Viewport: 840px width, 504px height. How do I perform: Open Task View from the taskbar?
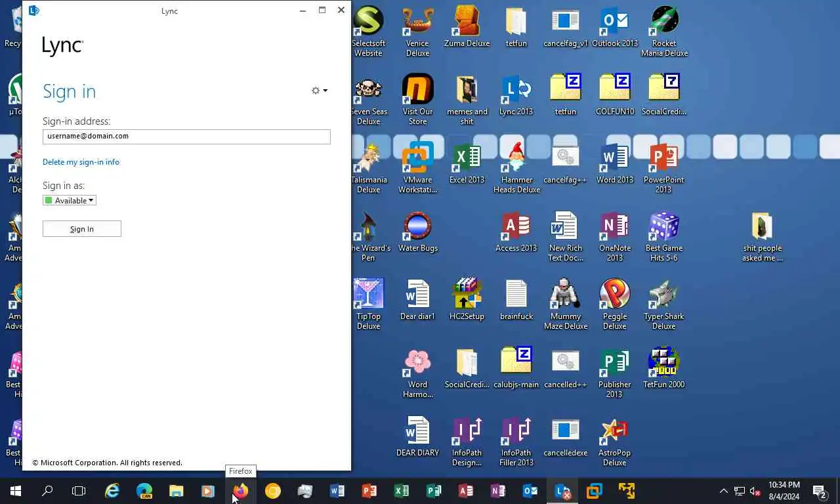click(x=79, y=490)
